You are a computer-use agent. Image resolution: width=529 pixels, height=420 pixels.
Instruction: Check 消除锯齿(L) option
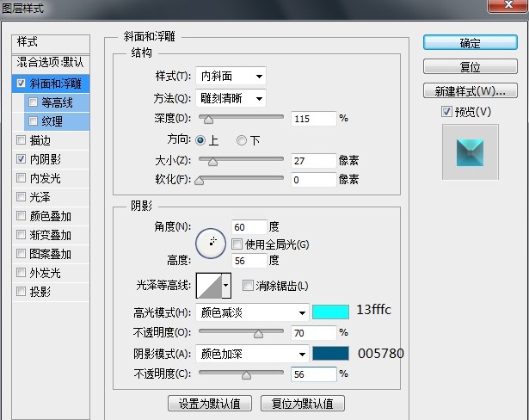click(x=248, y=286)
